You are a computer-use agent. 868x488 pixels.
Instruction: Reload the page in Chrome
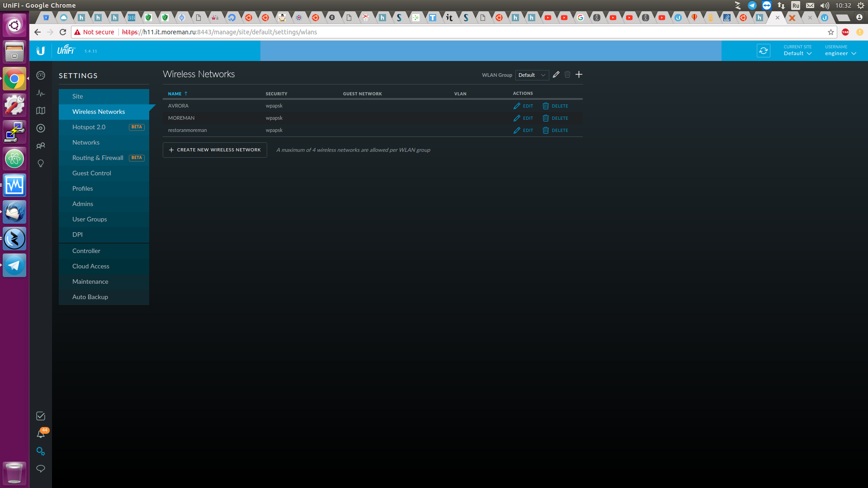click(63, 32)
